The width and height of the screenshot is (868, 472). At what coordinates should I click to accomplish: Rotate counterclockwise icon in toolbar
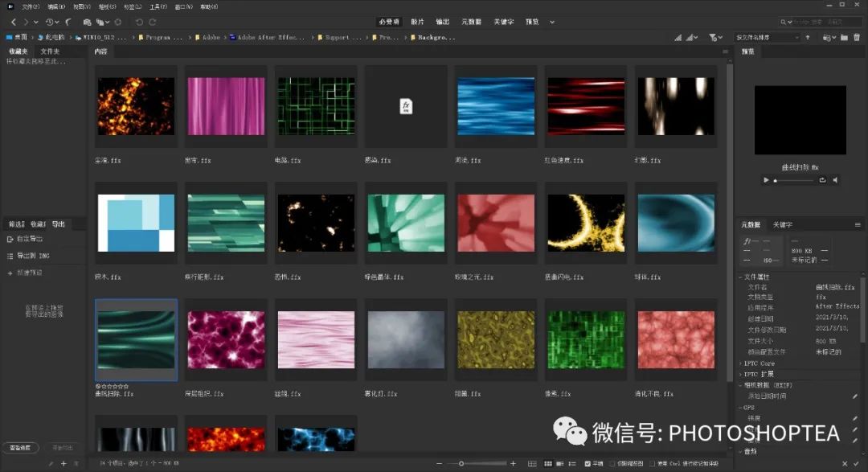click(139, 23)
